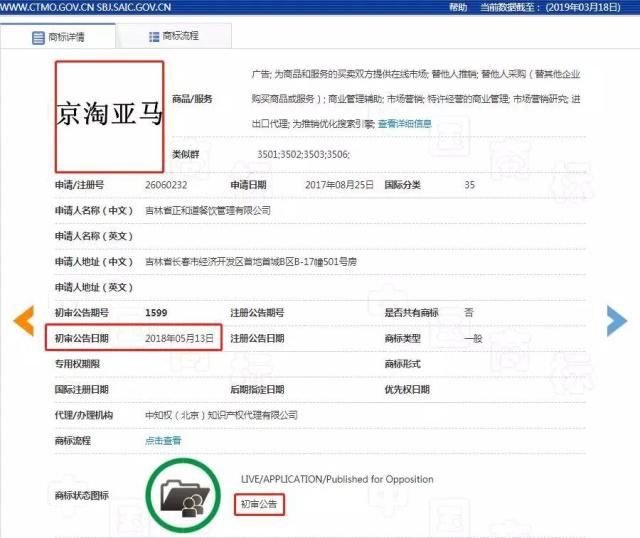
Task: Click the 初审公告 status label
Action: coord(259,502)
